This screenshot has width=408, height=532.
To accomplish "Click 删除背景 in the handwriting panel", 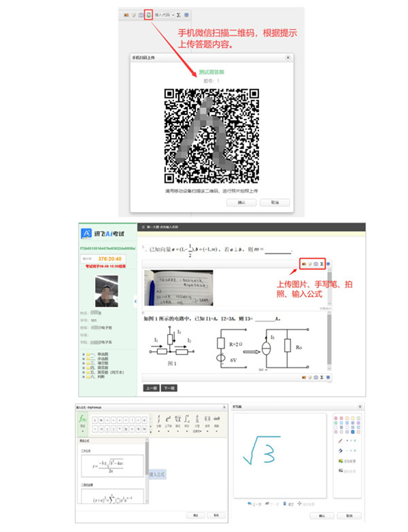I will click(347, 471).
